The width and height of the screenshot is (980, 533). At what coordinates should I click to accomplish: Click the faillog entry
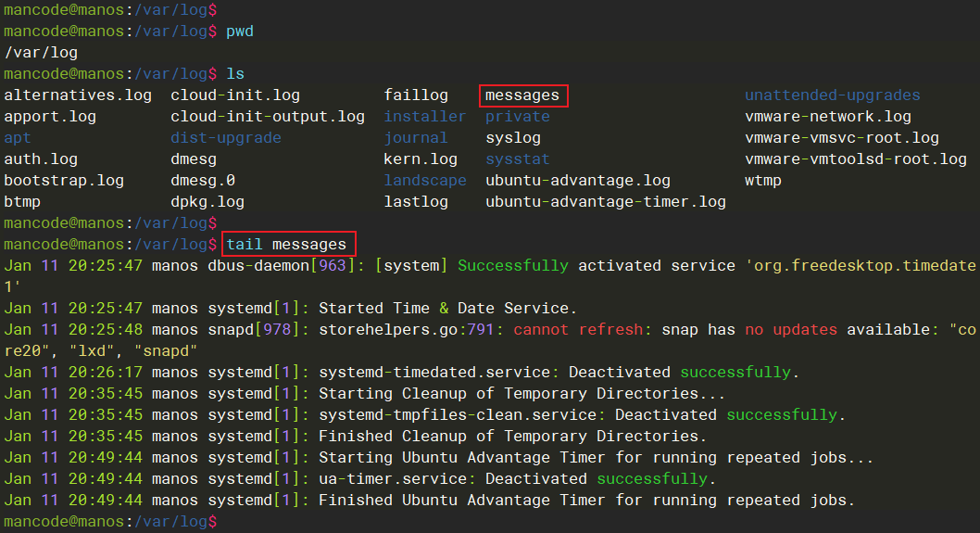point(416,95)
